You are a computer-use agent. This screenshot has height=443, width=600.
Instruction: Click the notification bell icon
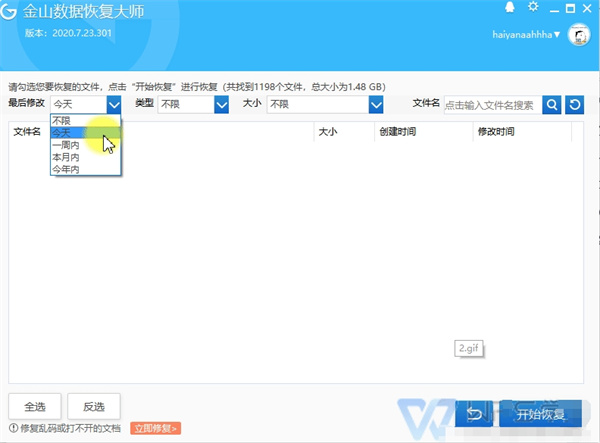point(510,7)
